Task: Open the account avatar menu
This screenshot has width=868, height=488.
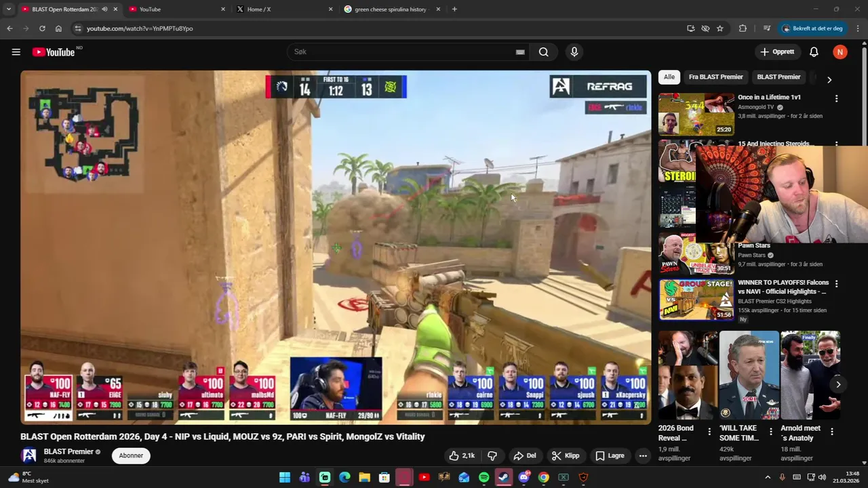Action: point(840,52)
